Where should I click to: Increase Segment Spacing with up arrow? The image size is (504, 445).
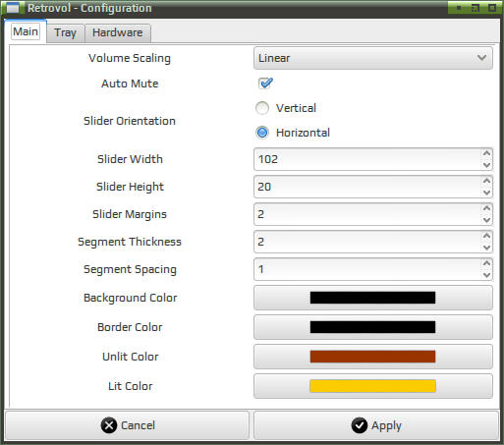[x=486, y=263]
